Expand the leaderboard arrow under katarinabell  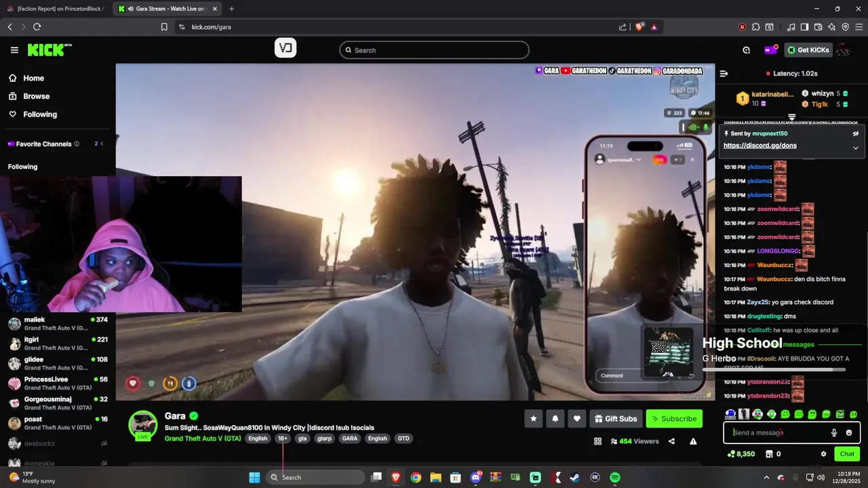791,117
